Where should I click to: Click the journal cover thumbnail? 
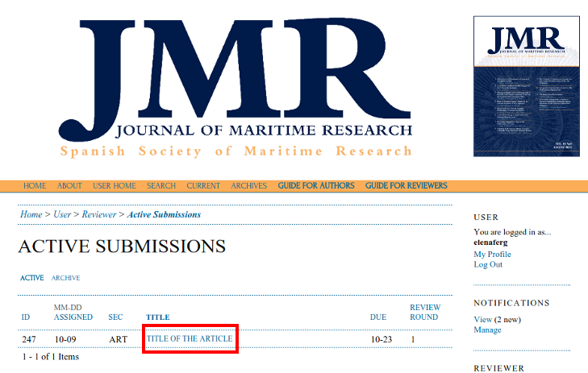click(x=527, y=86)
